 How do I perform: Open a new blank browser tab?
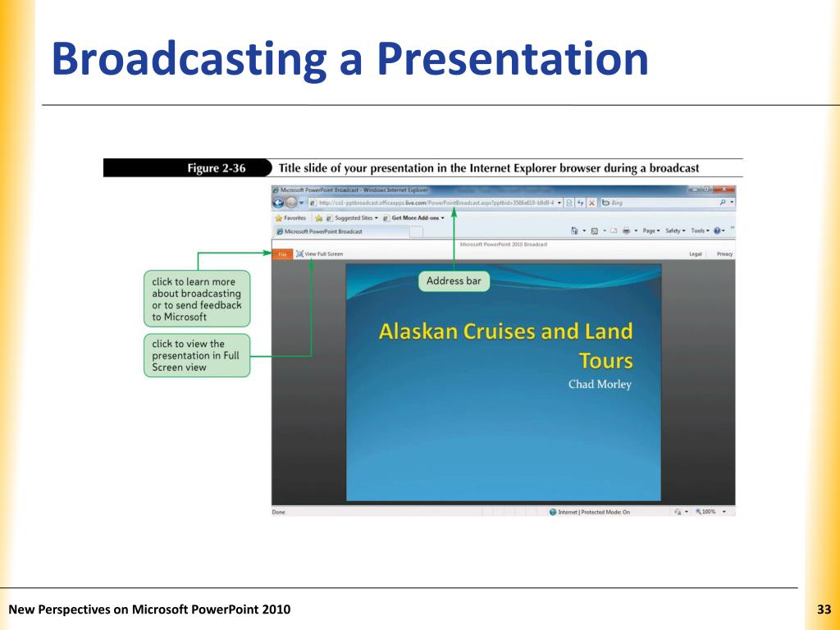click(416, 231)
